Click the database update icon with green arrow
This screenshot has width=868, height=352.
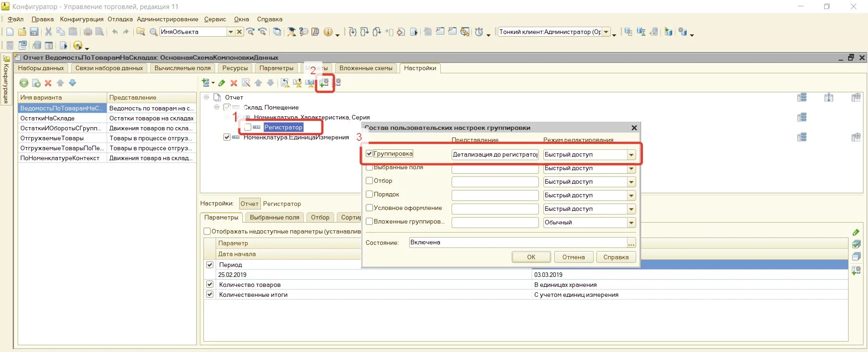(x=668, y=32)
